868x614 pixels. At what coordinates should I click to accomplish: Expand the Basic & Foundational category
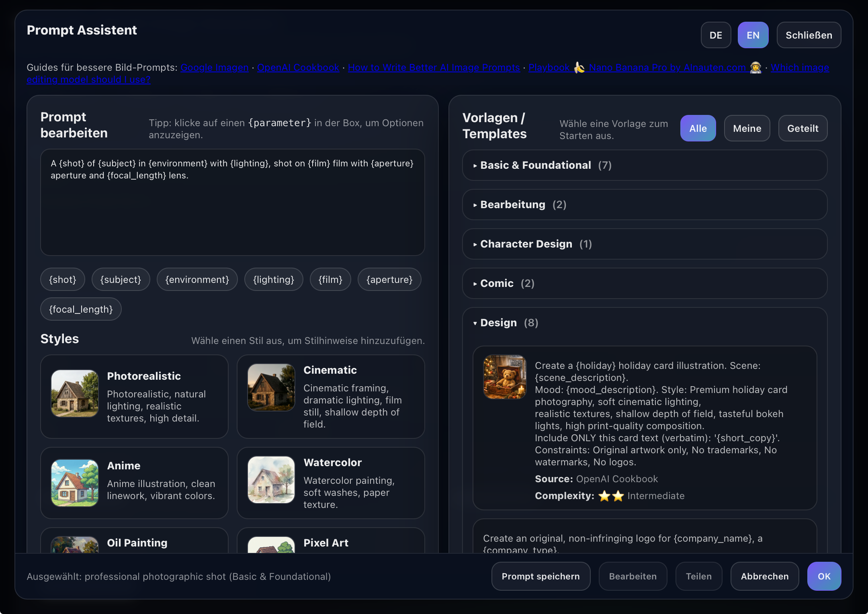click(645, 165)
